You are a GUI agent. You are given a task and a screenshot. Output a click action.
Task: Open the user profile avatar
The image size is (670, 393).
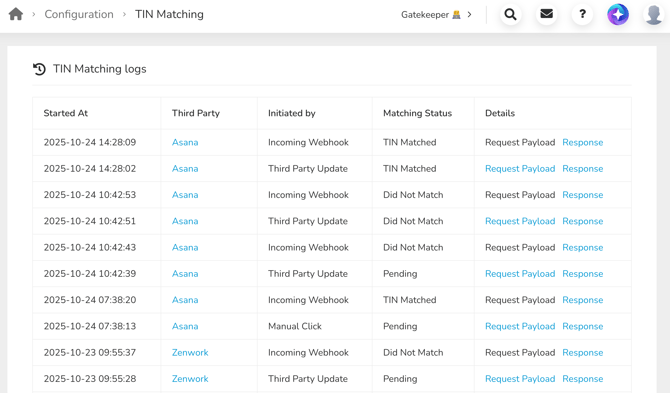point(654,14)
